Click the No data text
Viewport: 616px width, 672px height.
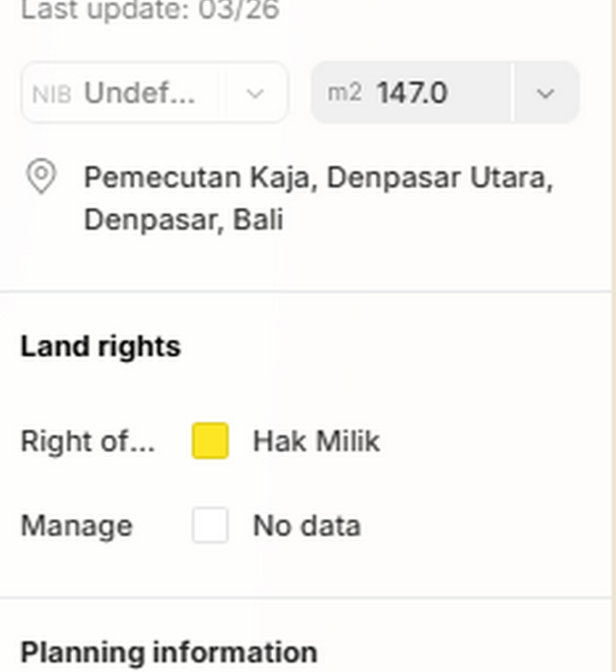pyautogui.click(x=306, y=526)
